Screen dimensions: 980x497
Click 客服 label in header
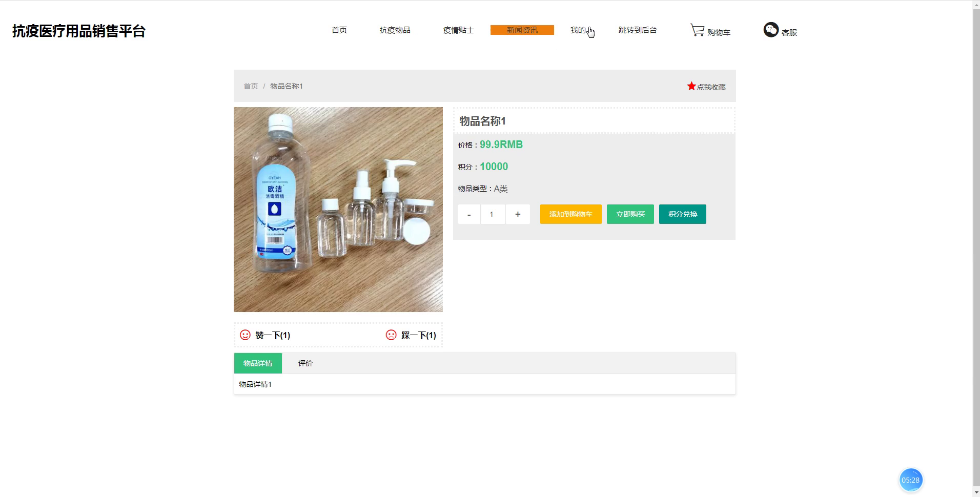pos(789,32)
